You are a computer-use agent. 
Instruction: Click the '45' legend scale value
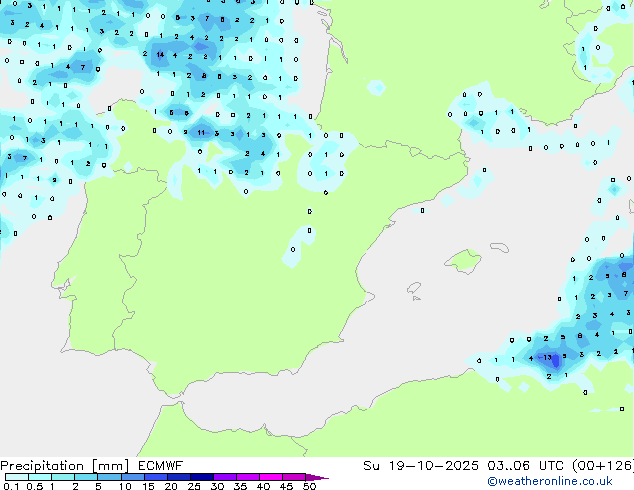(x=286, y=486)
